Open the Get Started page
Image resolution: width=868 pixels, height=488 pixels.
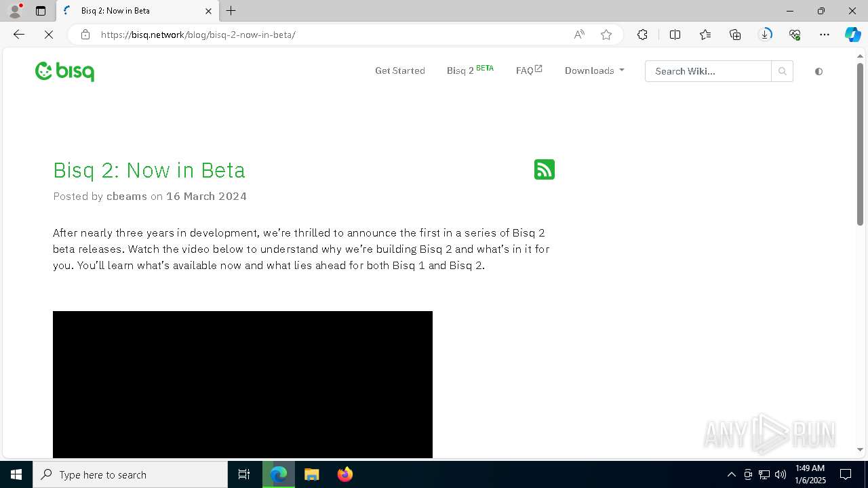(400, 70)
